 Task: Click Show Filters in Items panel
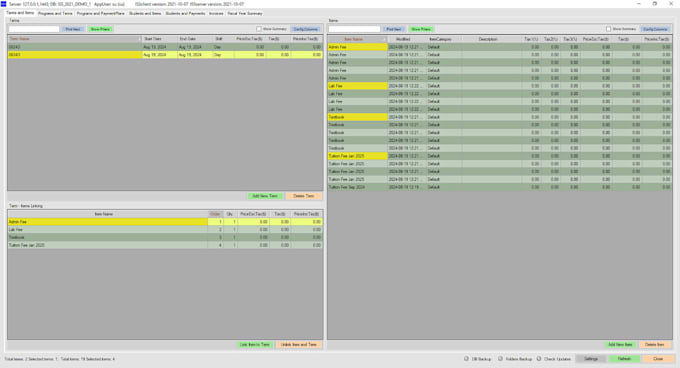coord(421,29)
